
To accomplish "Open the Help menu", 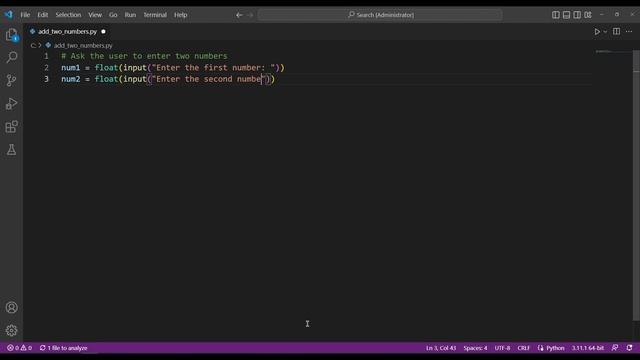I will pyautogui.click(x=180, y=15).
